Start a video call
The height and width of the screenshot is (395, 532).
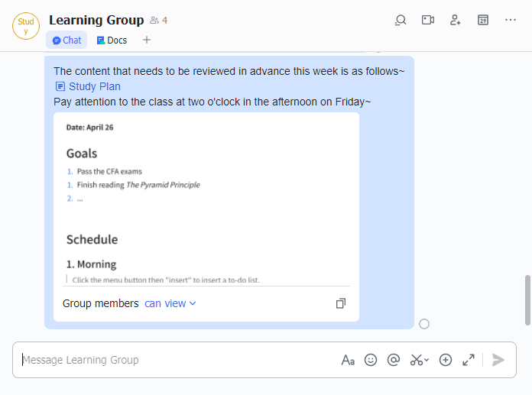pos(428,20)
